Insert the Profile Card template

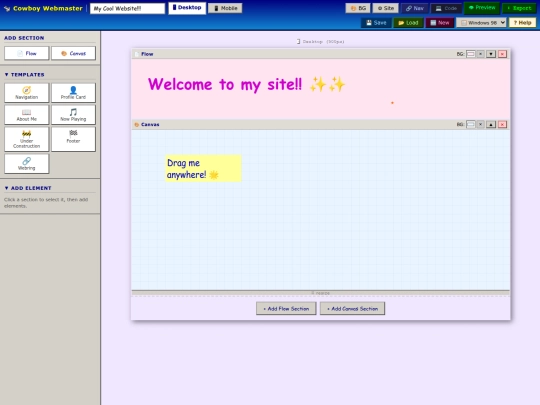[73, 93]
